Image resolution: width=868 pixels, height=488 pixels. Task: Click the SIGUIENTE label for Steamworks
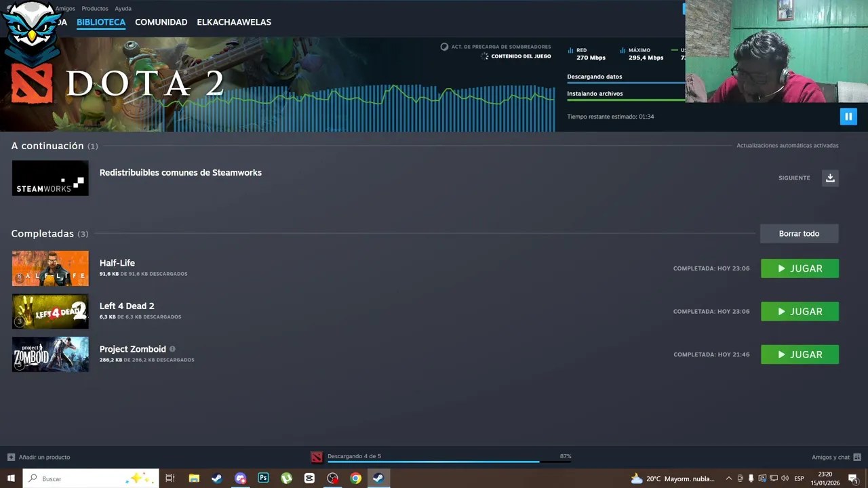point(794,178)
